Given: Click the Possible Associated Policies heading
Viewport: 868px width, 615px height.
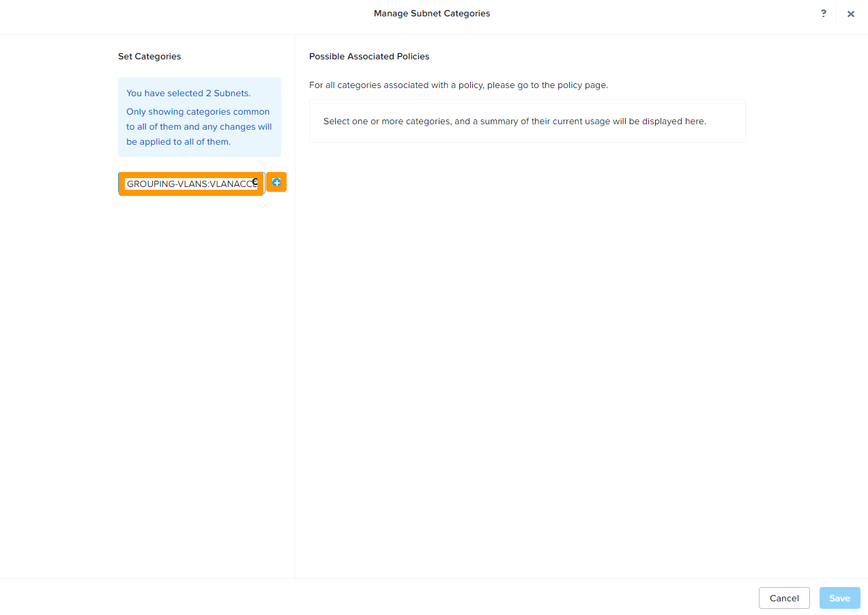Looking at the screenshot, I should tap(369, 56).
